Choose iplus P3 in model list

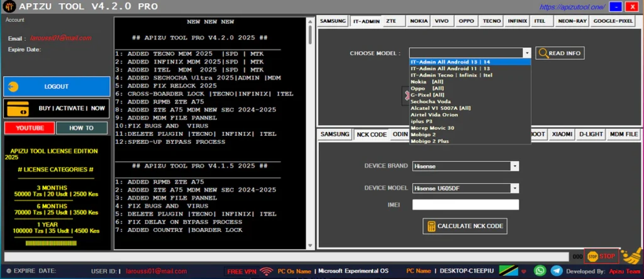pos(470,121)
